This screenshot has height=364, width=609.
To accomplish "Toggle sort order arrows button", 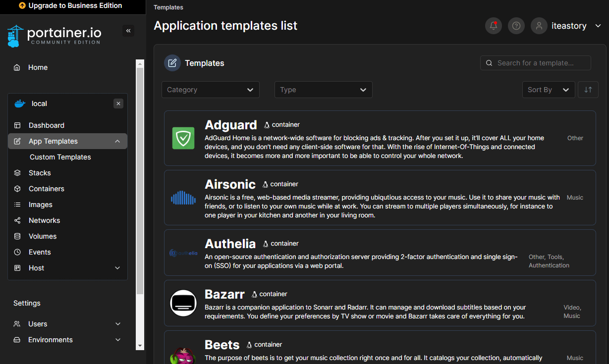I will (588, 90).
